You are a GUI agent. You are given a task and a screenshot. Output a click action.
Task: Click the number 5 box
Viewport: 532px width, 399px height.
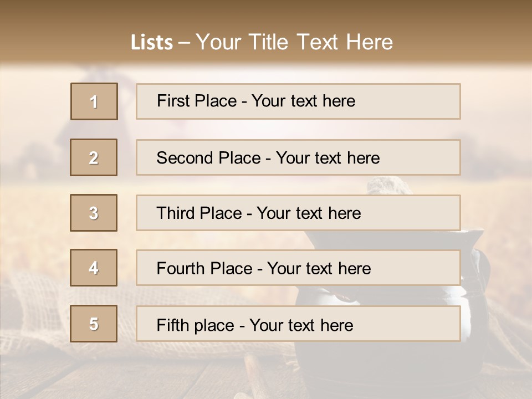tap(94, 324)
